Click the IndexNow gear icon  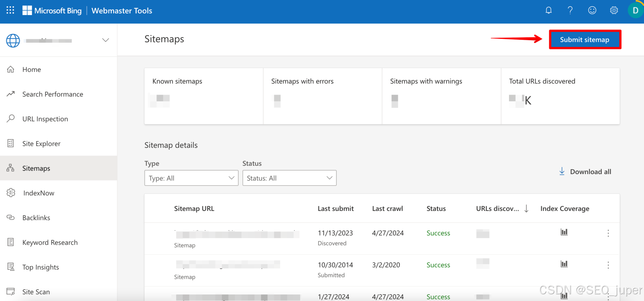tap(11, 193)
